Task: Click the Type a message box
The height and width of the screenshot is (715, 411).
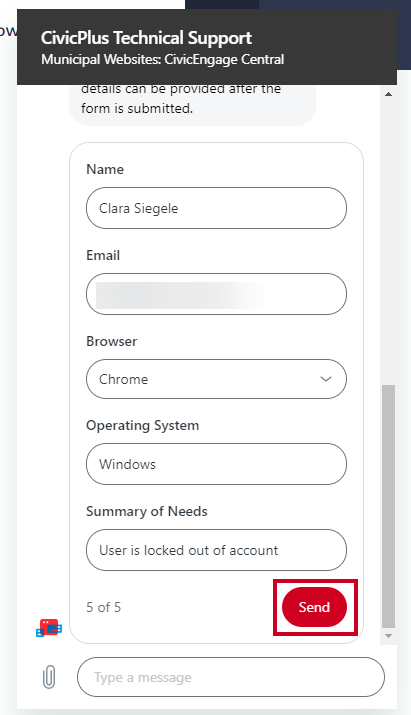Action: [231, 677]
